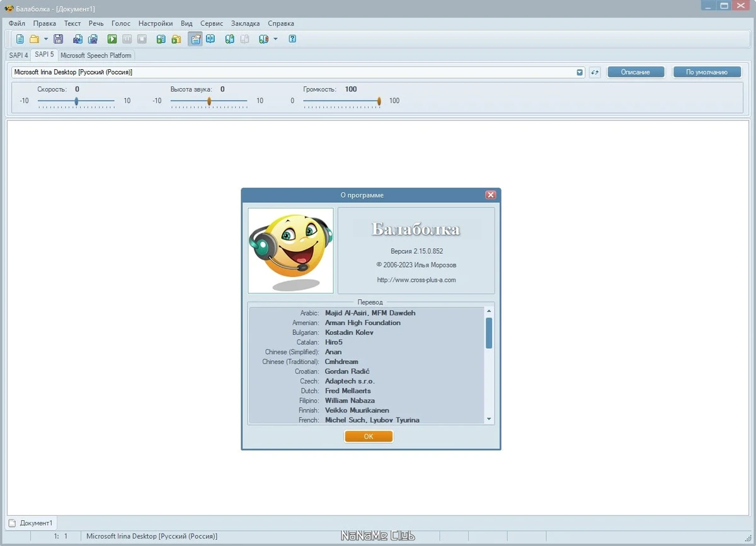Open the Текст menu
756x546 pixels.
[x=72, y=23]
